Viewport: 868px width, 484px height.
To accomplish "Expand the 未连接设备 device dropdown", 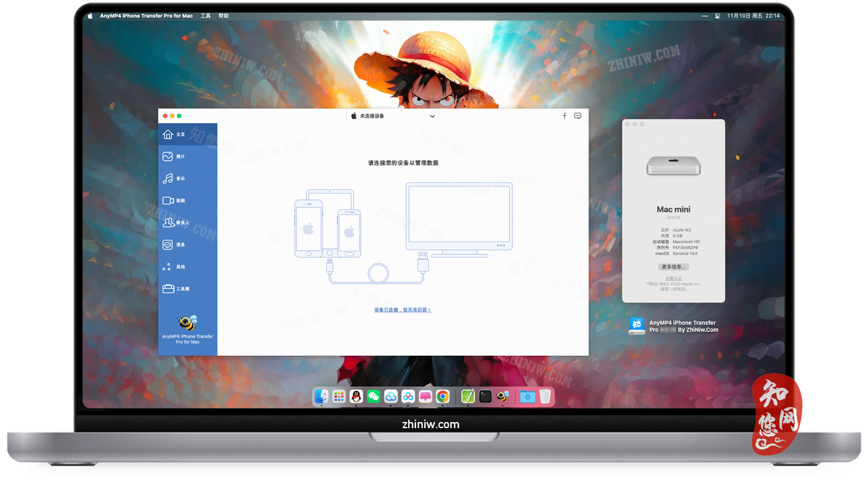I will point(394,116).
